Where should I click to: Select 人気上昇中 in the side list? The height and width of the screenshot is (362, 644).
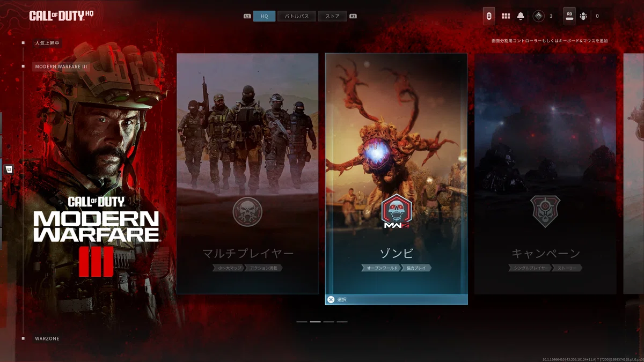(x=47, y=43)
